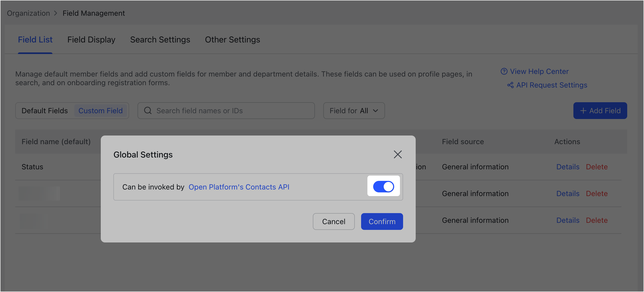Click the plus icon on Add Field

pos(583,111)
